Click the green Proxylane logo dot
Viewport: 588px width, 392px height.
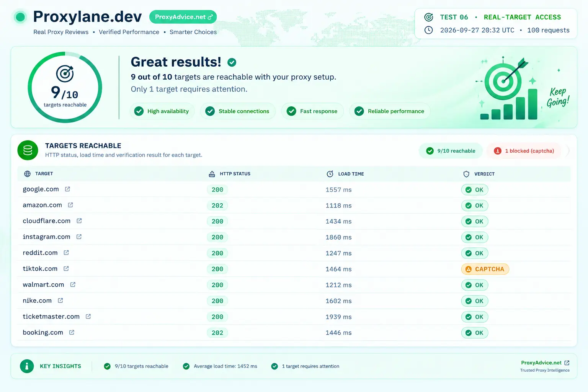pyautogui.click(x=20, y=17)
